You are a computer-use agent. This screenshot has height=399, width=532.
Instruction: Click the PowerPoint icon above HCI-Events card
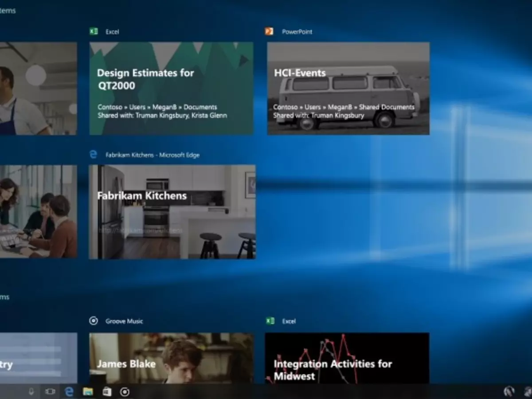point(269,31)
